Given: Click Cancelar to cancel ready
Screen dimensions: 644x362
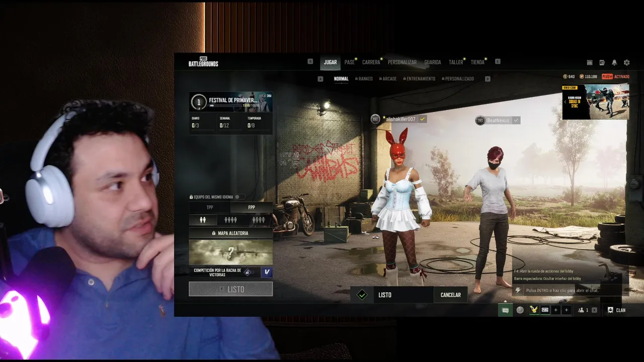Looking at the screenshot, I should [x=451, y=295].
